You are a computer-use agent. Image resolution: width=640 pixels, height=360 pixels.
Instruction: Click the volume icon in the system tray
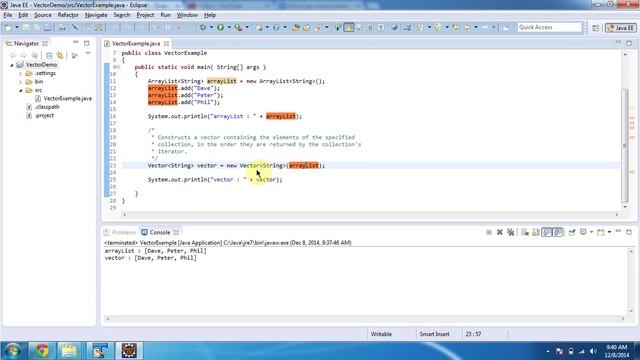[593, 351]
